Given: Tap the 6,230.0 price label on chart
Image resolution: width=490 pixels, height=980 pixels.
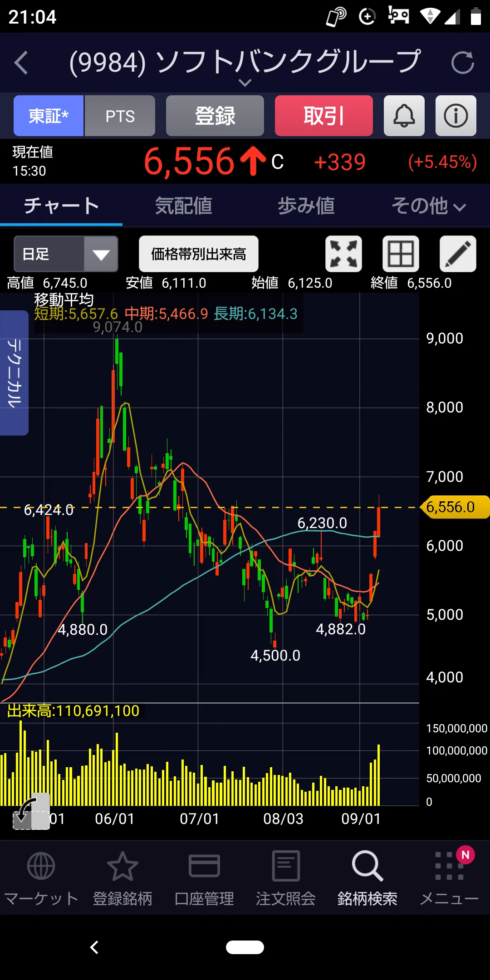Looking at the screenshot, I should pyautogui.click(x=322, y=523).
